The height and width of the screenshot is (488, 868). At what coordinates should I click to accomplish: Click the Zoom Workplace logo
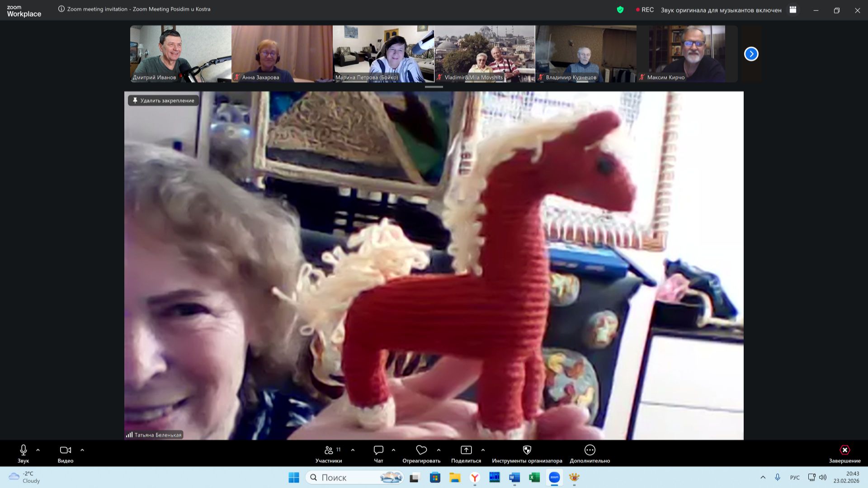click(24, 11)
